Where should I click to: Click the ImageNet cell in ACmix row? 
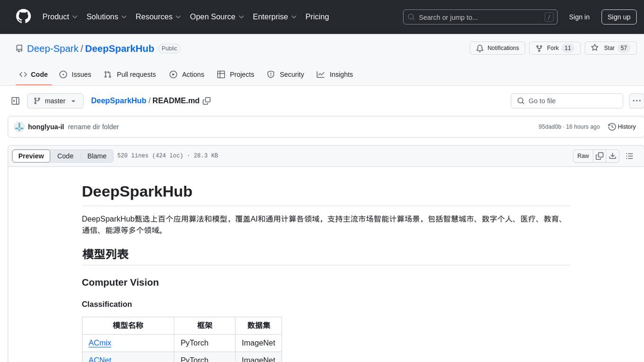(259, 343)
